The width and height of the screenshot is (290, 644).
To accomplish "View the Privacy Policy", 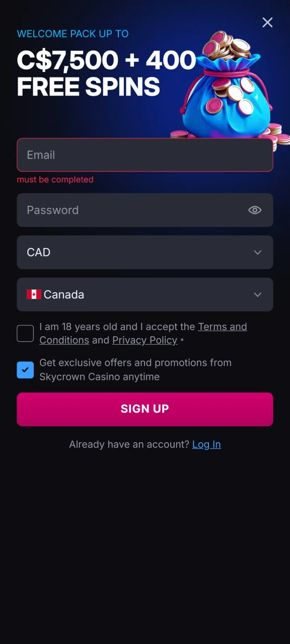I will pyautogui.click(x=144, y=340).
